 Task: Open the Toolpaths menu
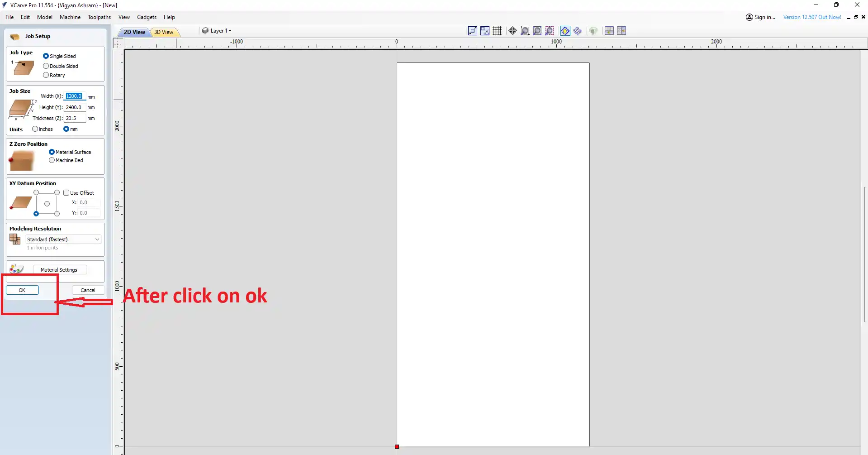100,17
